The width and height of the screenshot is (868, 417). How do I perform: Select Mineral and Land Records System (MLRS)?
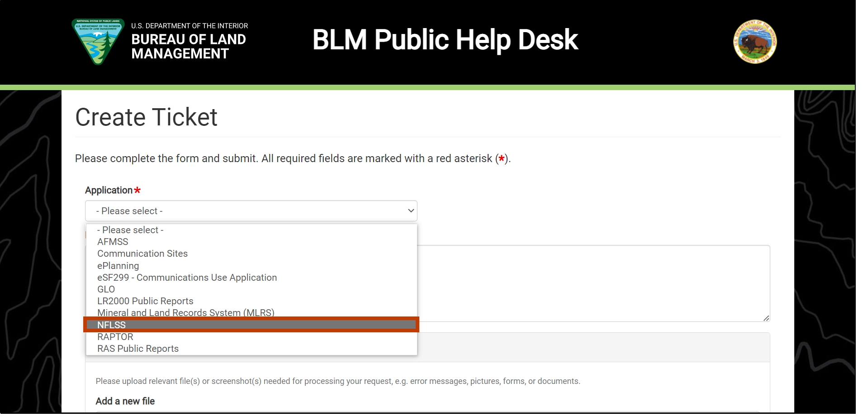click(185, 312)
